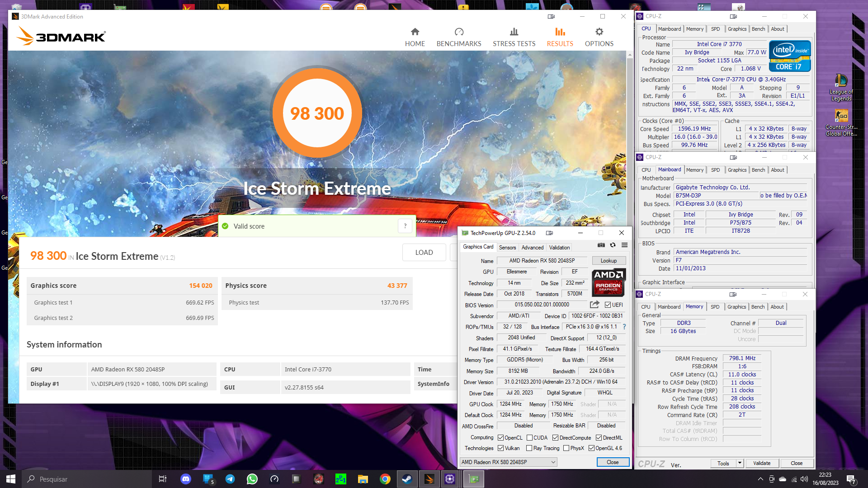Click the volume icon in system tray
This screenshot has width=868, height=488.
point(804,479)
